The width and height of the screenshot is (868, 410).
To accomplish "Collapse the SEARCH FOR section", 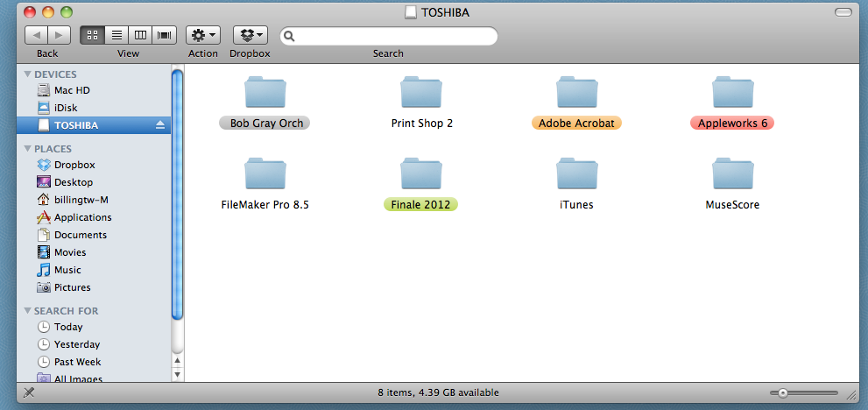I will coord(28,311).
